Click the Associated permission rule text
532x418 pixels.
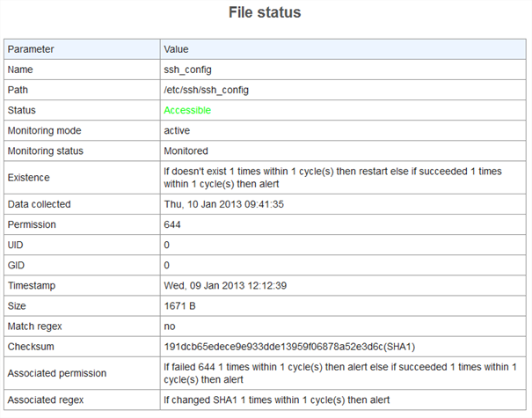pos(340,373)
